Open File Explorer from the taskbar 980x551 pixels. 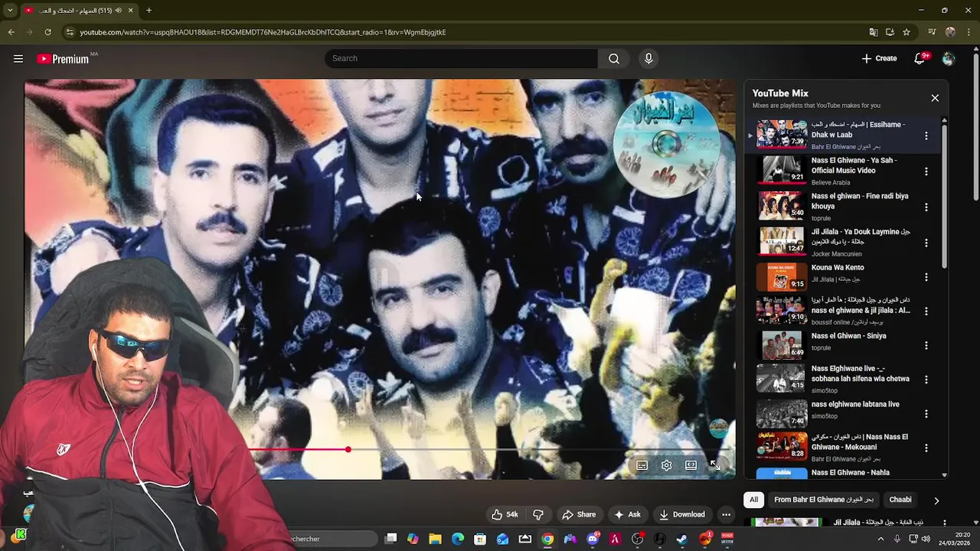coord(435,539)
